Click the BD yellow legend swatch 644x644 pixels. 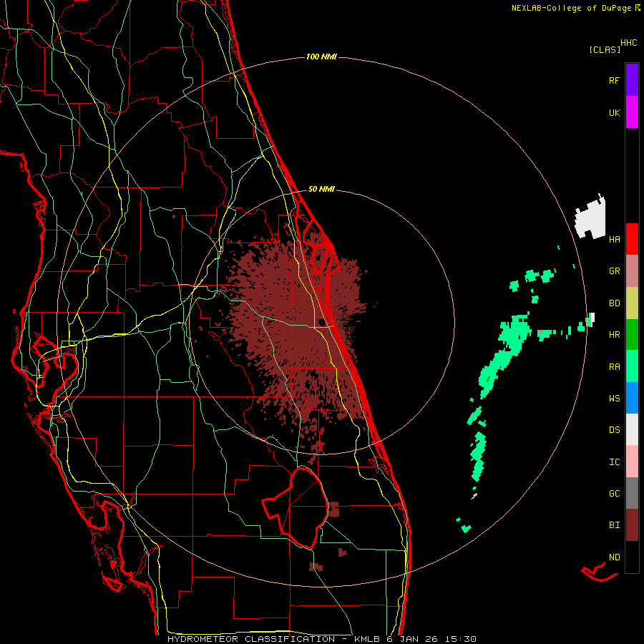632,303
